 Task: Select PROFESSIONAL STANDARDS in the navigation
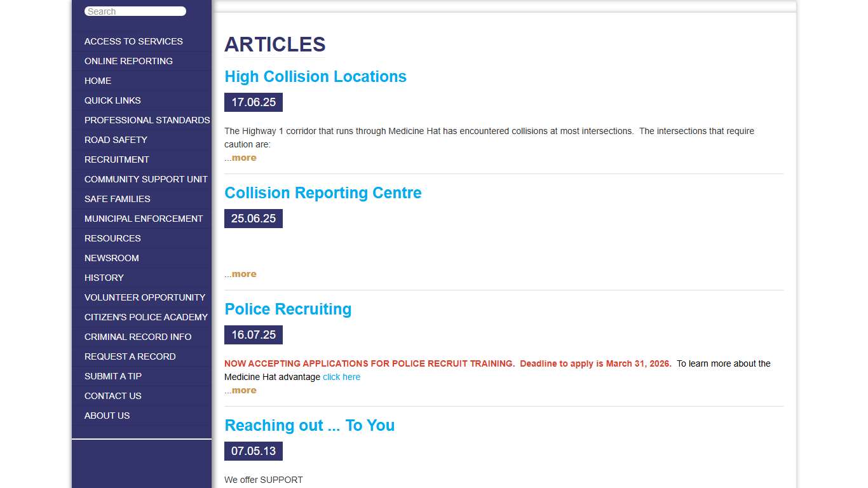point(147,120)
